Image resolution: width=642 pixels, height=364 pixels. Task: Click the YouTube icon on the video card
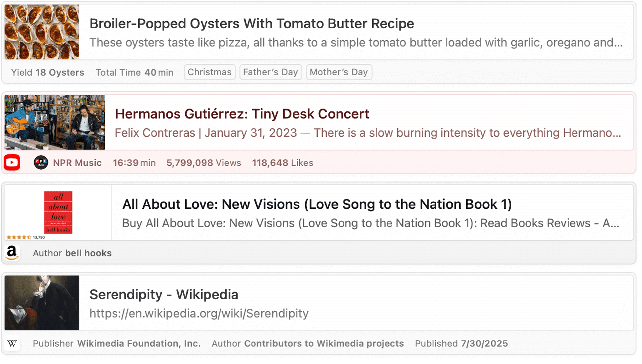12,162
